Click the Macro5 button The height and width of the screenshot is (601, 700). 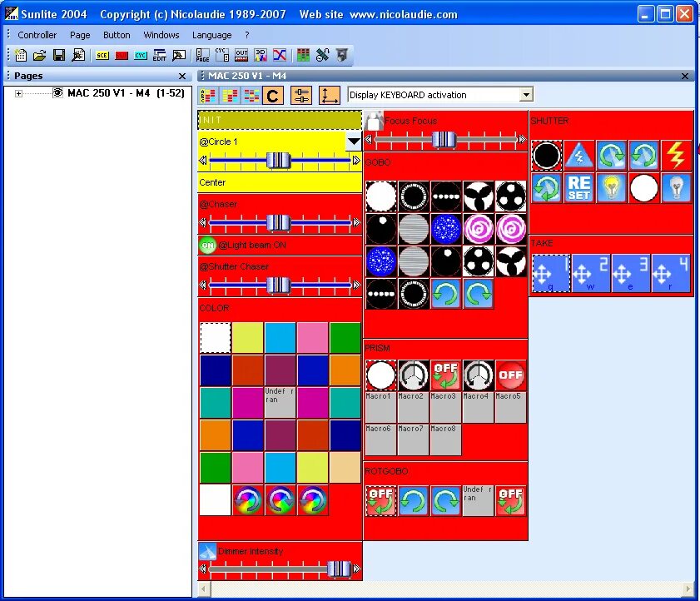click(x=510, y=407)
